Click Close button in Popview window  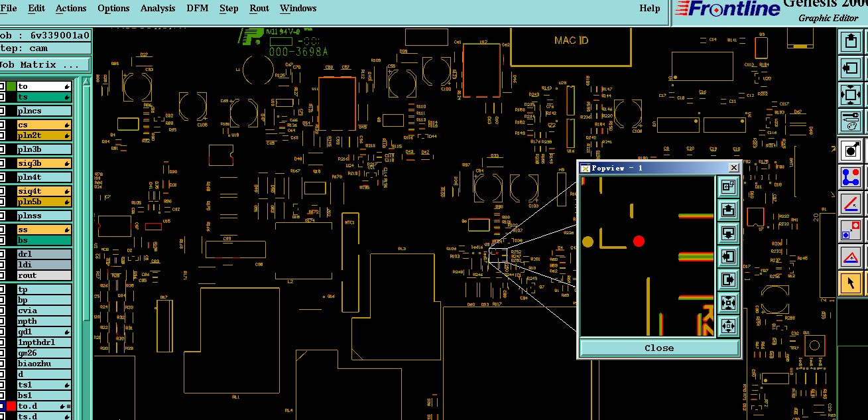point(659,348)
